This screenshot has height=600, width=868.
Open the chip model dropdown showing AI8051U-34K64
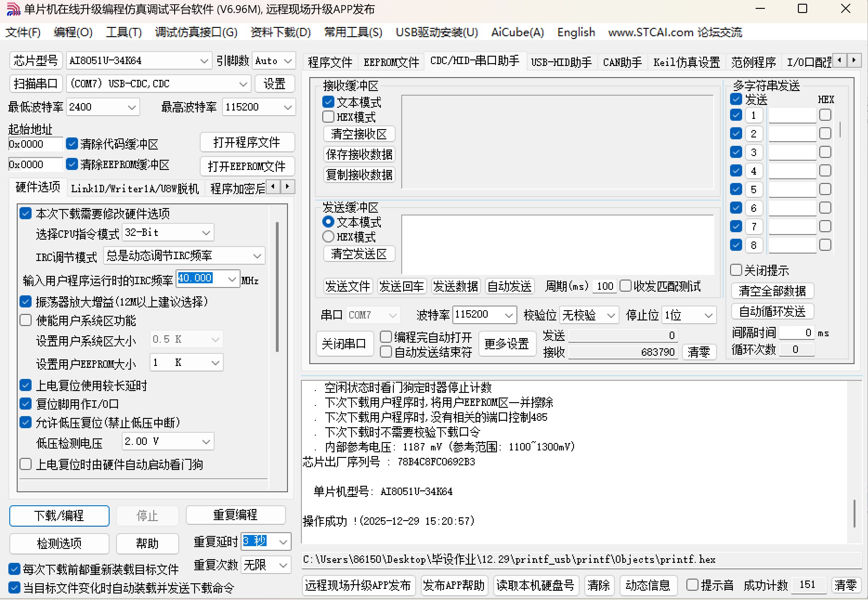pos(204,60)
